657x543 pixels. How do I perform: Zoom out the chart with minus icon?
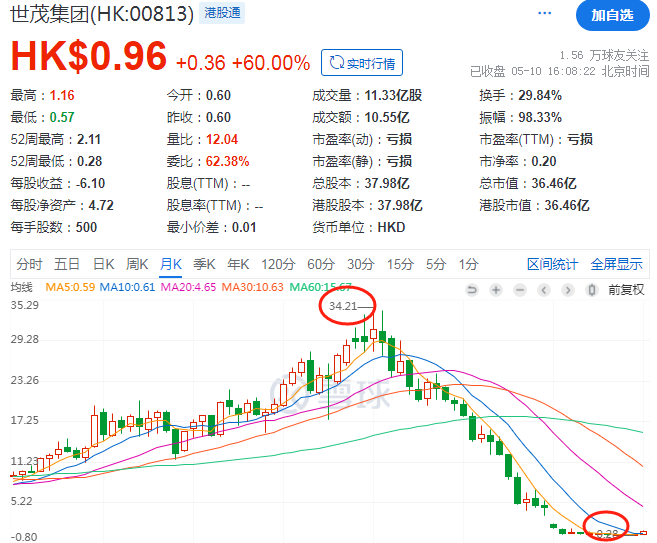coord(520,290)
